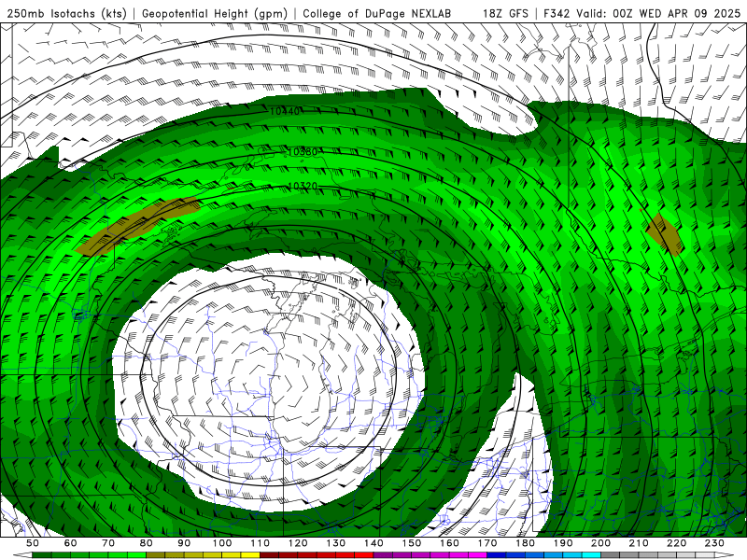Click the legend value 90
The width and height of the screenshot is (747, 560).
184,543
